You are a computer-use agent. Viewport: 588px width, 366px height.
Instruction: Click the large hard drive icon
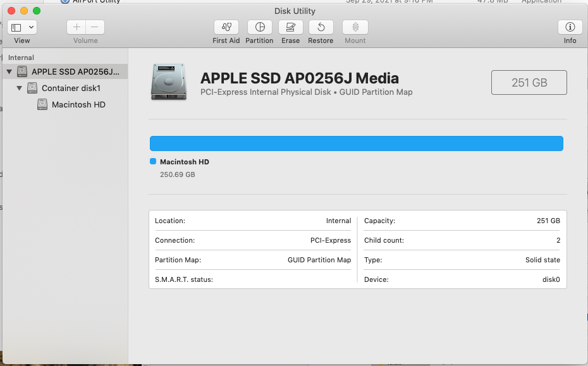[x=169, y=82]
